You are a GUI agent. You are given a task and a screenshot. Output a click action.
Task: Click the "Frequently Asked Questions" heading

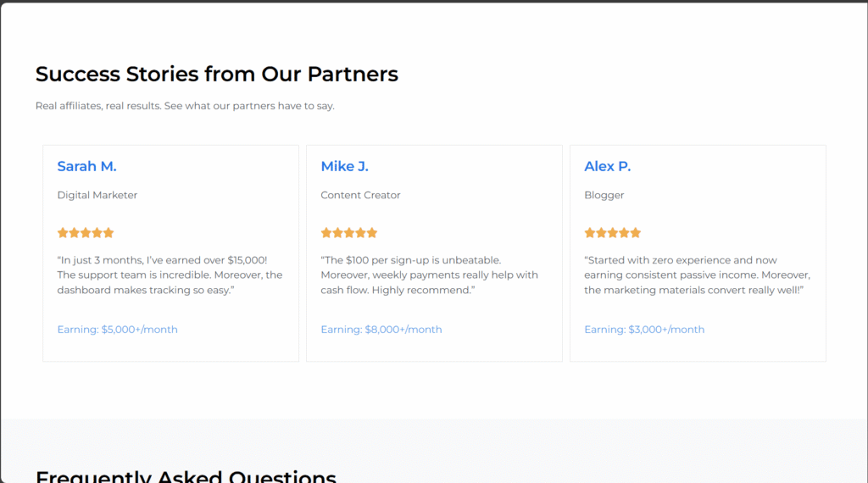click(186, 476)
